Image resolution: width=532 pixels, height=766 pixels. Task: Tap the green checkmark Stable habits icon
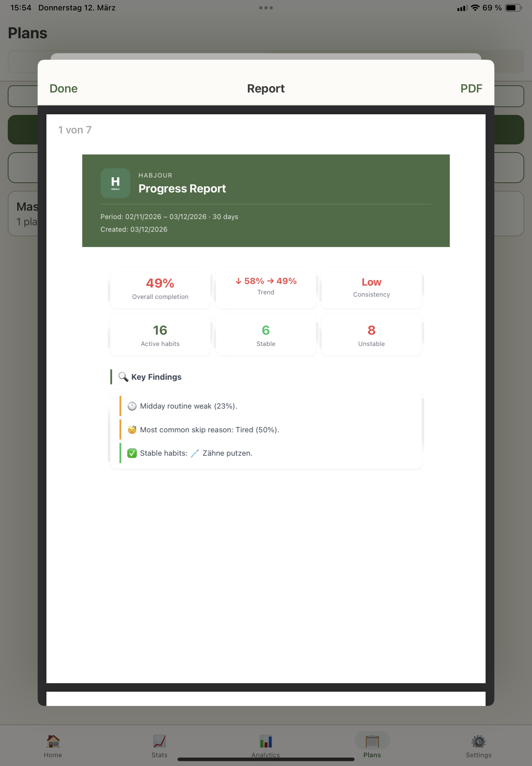click(x=132, y=453)
